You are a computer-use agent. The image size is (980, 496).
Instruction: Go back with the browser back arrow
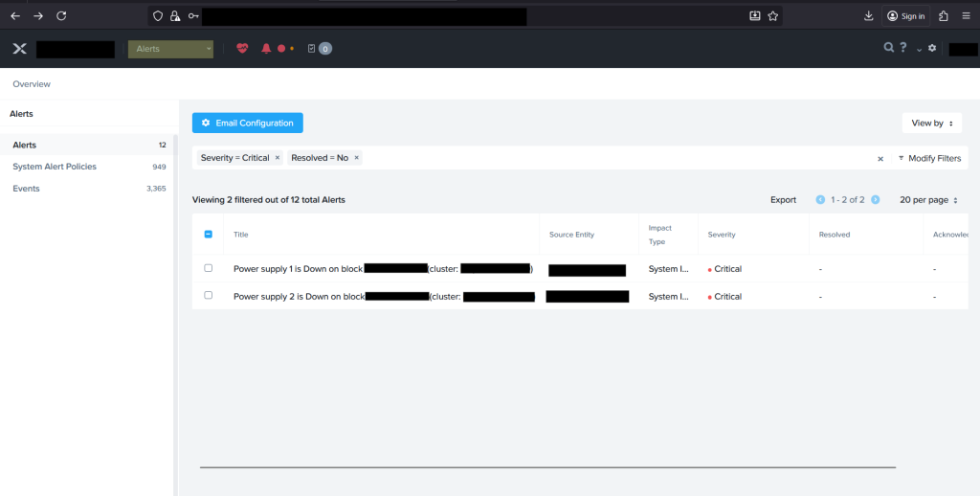click(x=15, y=16)
